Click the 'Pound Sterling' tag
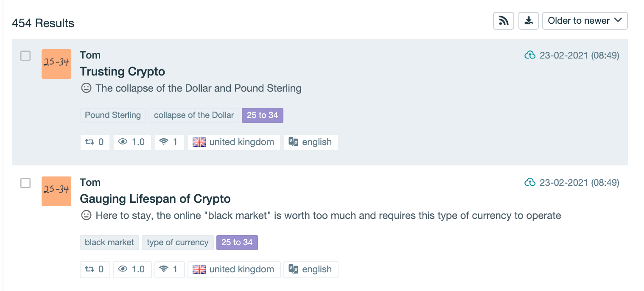The height and width of the screenshot is (291, 644). [113, 115]
